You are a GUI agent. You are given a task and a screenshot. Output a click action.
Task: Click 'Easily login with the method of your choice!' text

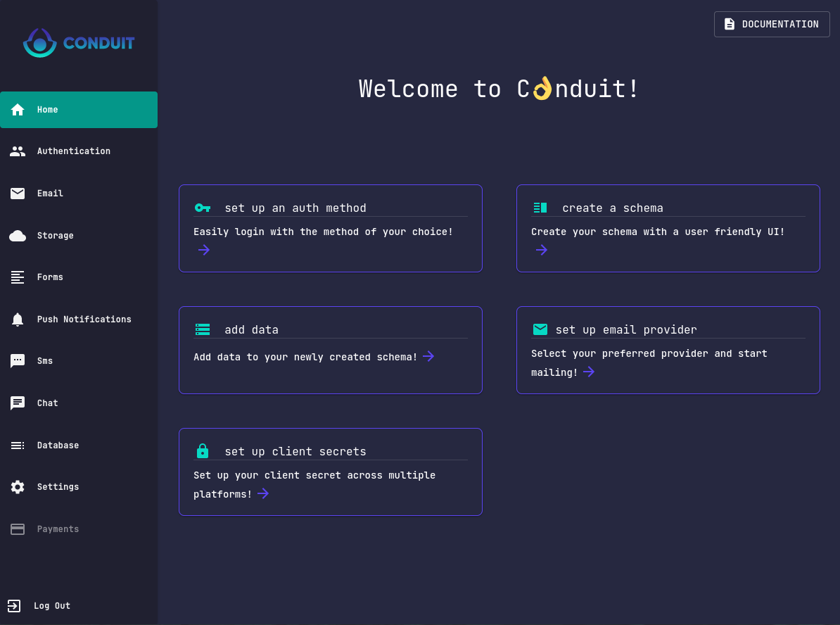coord(323,232)
